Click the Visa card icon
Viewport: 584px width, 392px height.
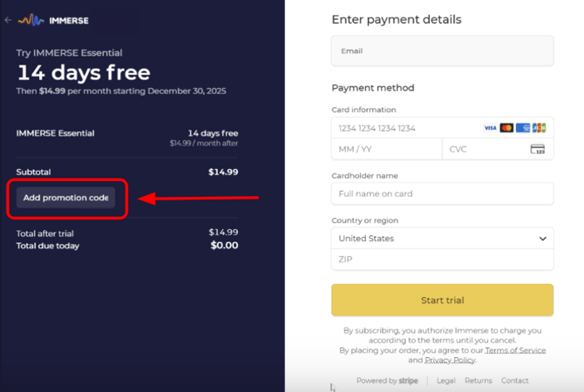click(491, 128)
